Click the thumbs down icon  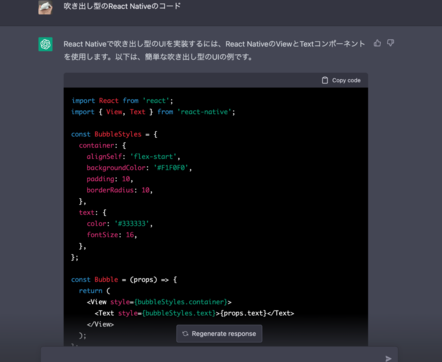click(390, 43)
